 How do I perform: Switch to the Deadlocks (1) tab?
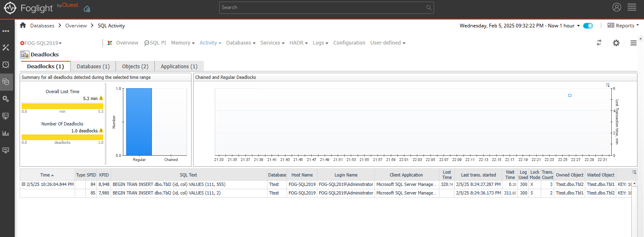click(45, 66)
